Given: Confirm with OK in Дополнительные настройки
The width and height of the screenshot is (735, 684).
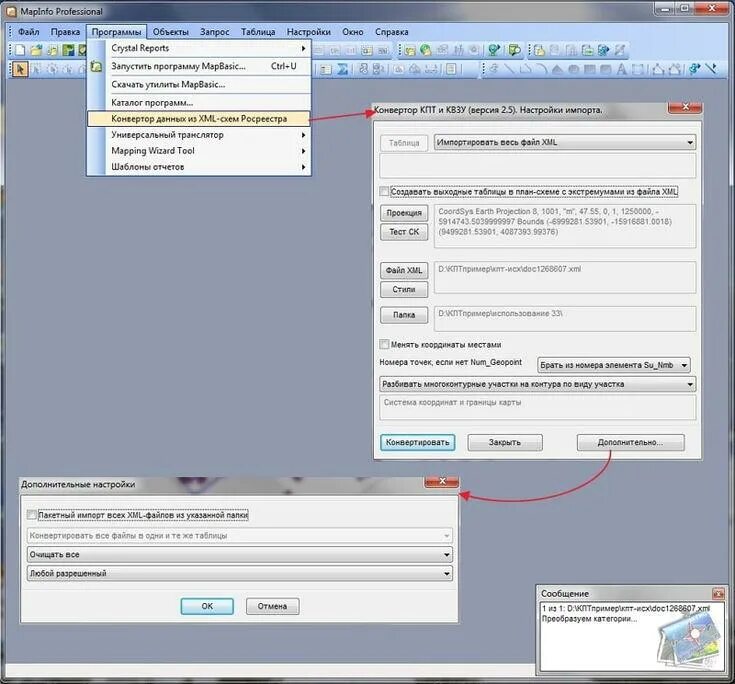Looking at the screenshot, I should 207,606.
